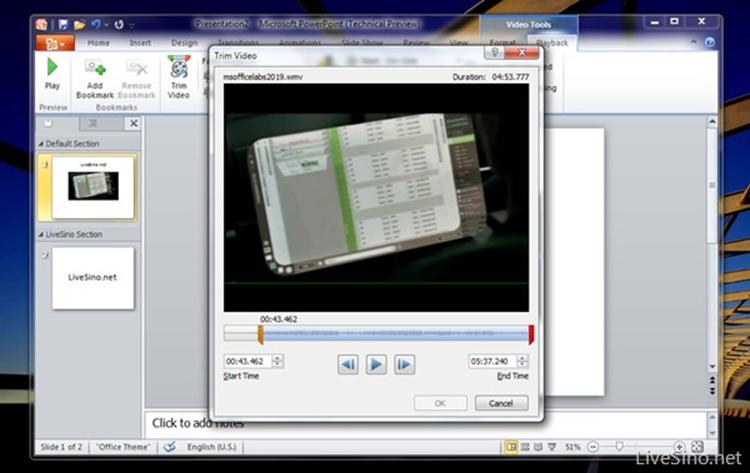
Task: Click the Open folder icon in quick access toolbar
Action: (x=79, y=24)
